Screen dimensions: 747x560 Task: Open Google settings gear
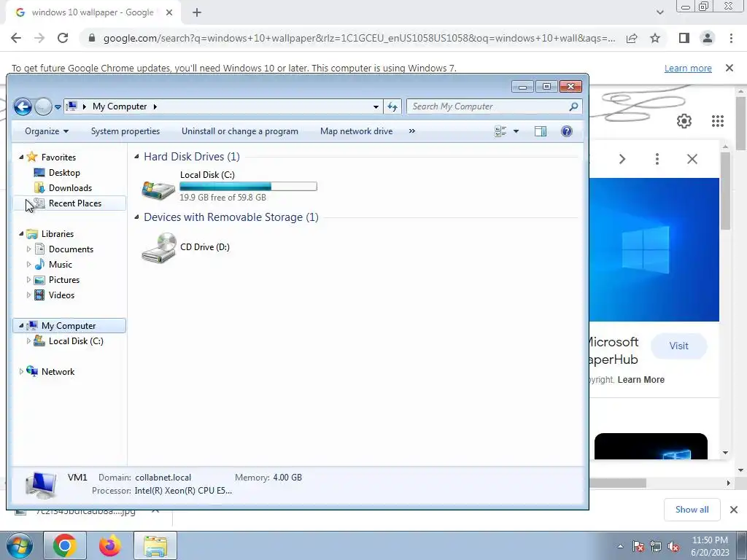[x=684, y=121]
